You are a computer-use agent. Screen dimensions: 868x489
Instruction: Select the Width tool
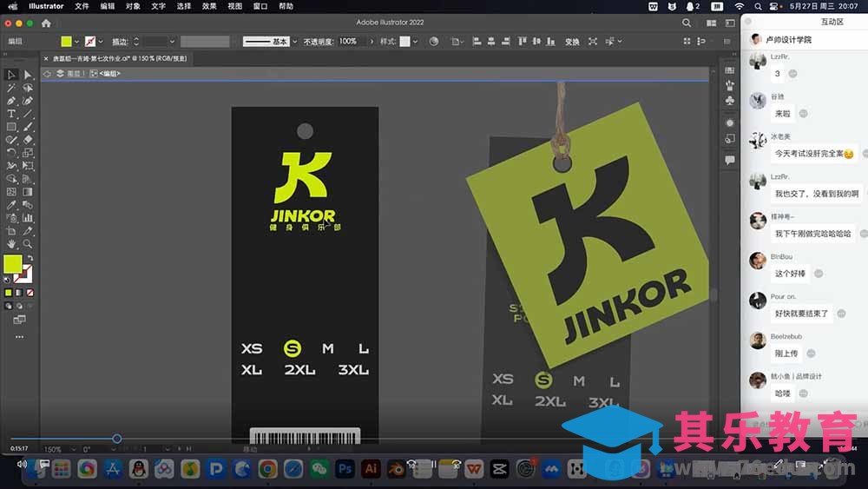tap(11, 166)
